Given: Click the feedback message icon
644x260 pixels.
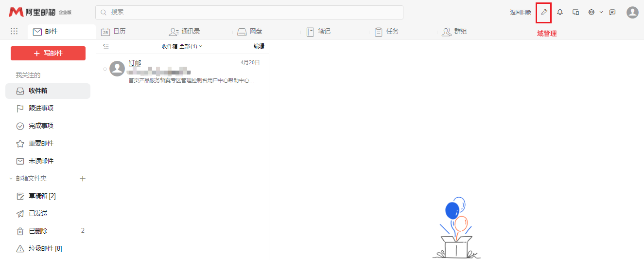Looking at the screenshot, I should tap(612, 12).
